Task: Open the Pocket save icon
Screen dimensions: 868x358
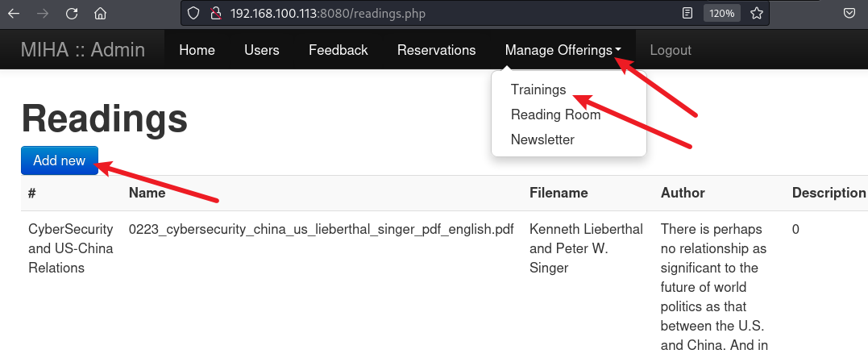Action: pyautogui.click(x=849, y=14)
